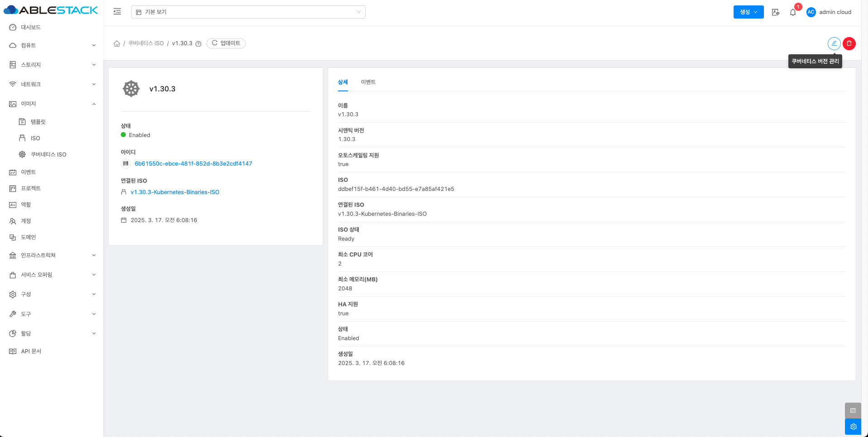Open the notifications bell icon

coord(793,12)
